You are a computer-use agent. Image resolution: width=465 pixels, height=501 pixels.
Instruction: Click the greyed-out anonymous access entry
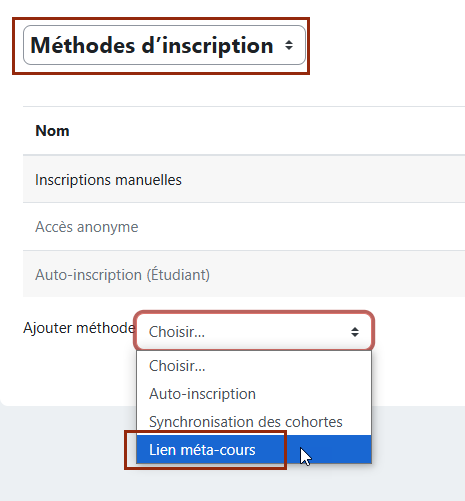[x=87, y=227]
